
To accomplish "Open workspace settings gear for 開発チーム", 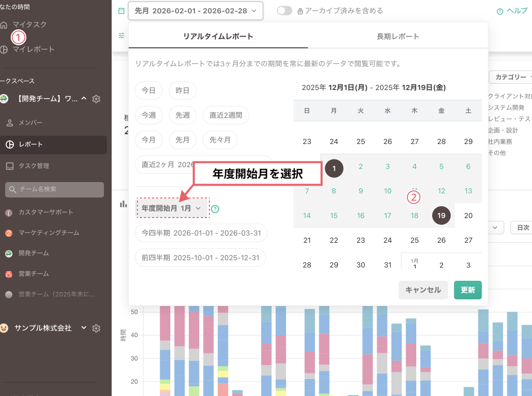I will (96, 99).
